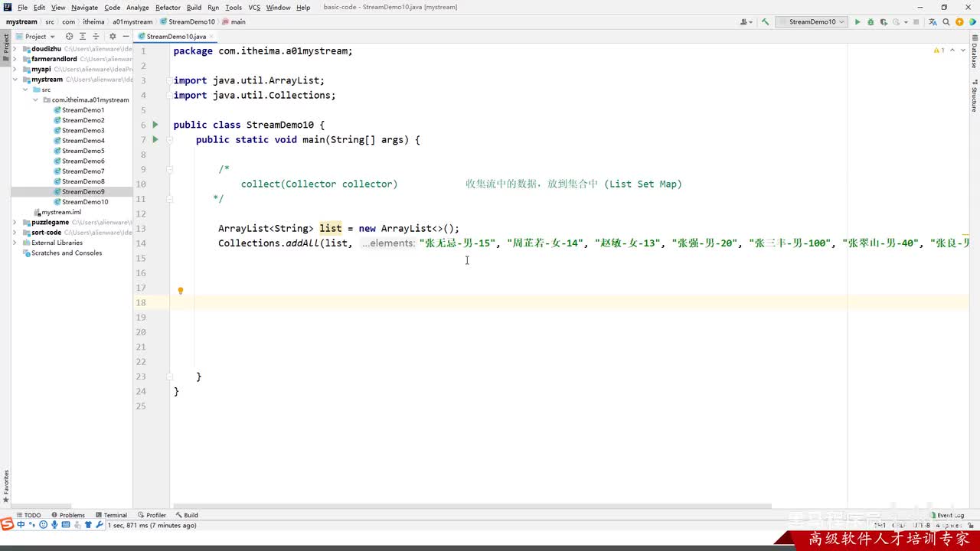980x551 pixels.
Task: Open the profiler run options dropdown arrow
Action: click(904, 21)
